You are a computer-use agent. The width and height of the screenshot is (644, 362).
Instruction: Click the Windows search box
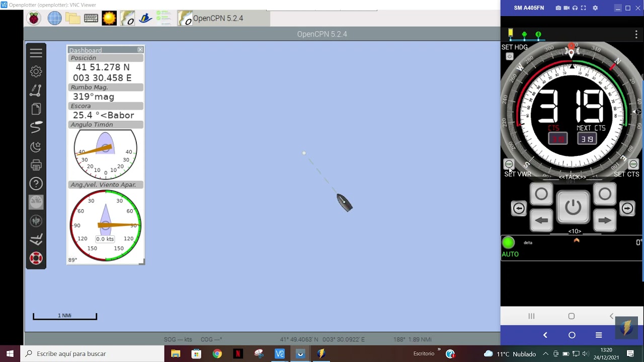pos(94,353)
